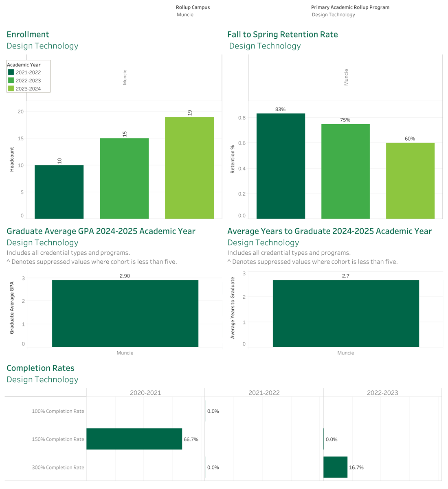The image size is (448, 489).
Task: Click the 2020-2021 completion column header
Action: [145, 393]
